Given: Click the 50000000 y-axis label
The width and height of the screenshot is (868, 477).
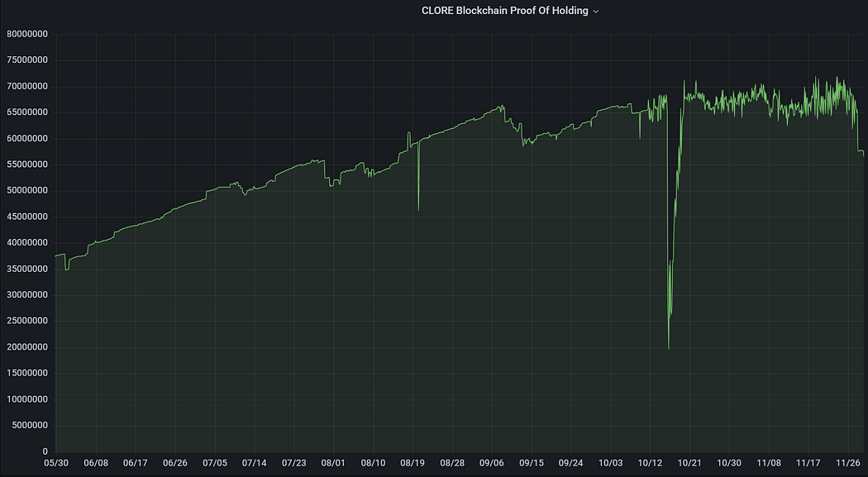Looking at the screenshot, I should 27,191.
